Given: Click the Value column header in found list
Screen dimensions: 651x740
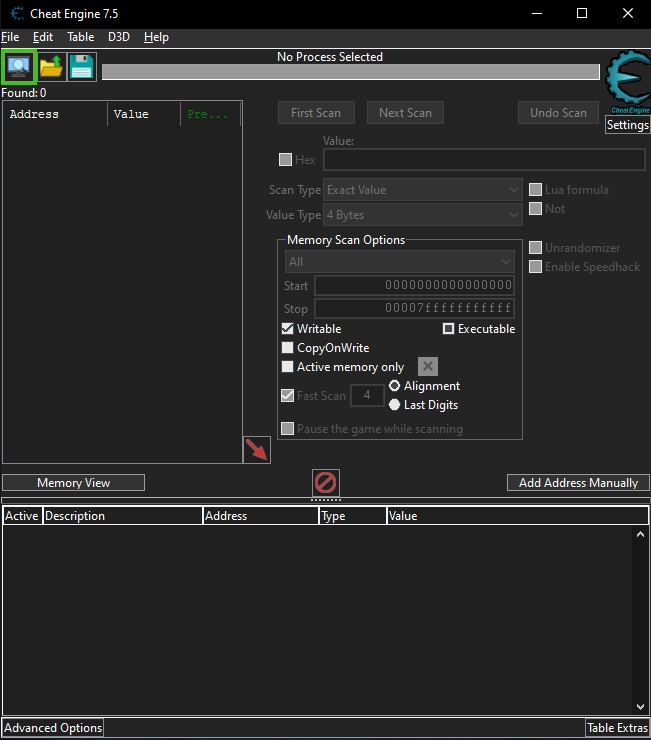Looking at the screenshot, I should [144, 114].
